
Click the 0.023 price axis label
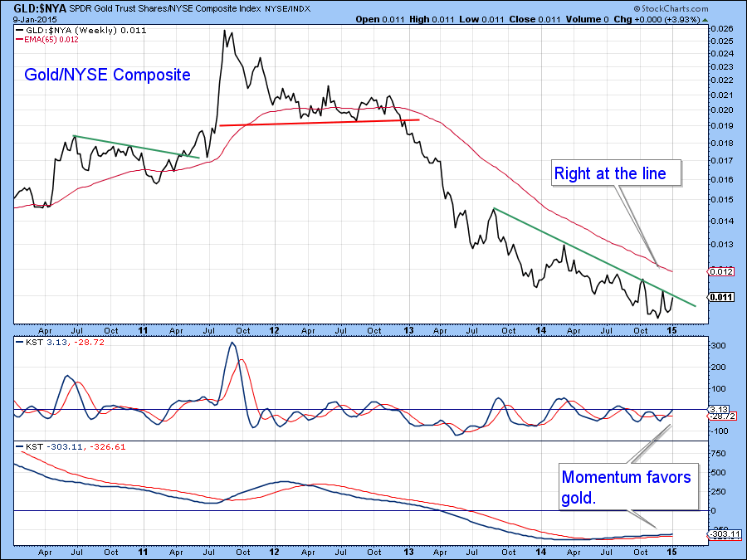721,67
